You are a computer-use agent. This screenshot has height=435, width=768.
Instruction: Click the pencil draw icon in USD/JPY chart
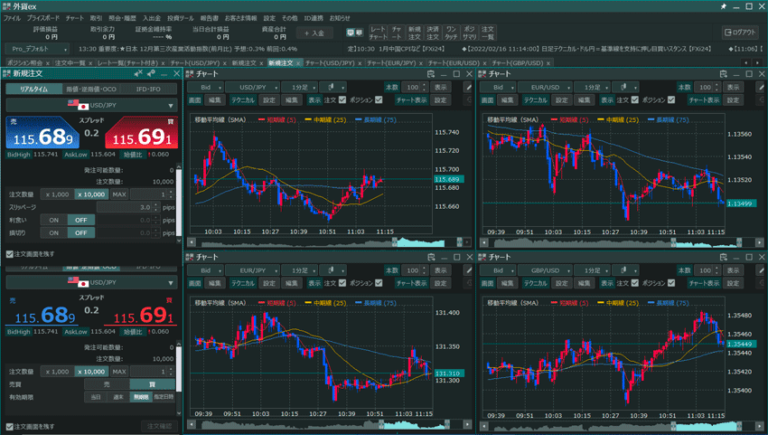tap(468, 88)
